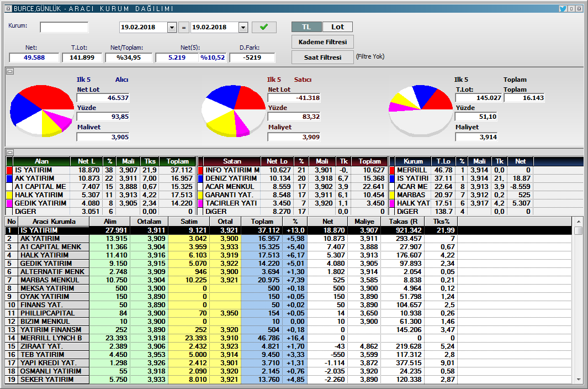This screenshot has height=389, width=588.
Task: Select the MERRILL LYNCH B row
Action: coord(289,338)
